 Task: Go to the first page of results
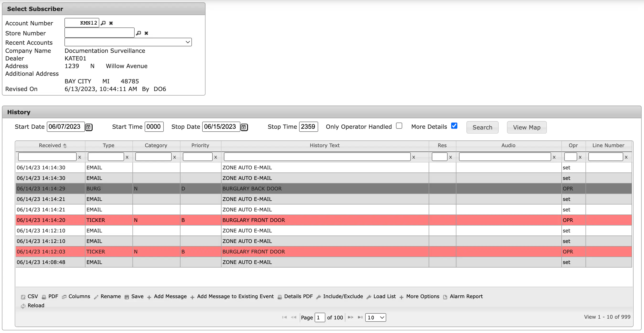click(x=284, y=317)
